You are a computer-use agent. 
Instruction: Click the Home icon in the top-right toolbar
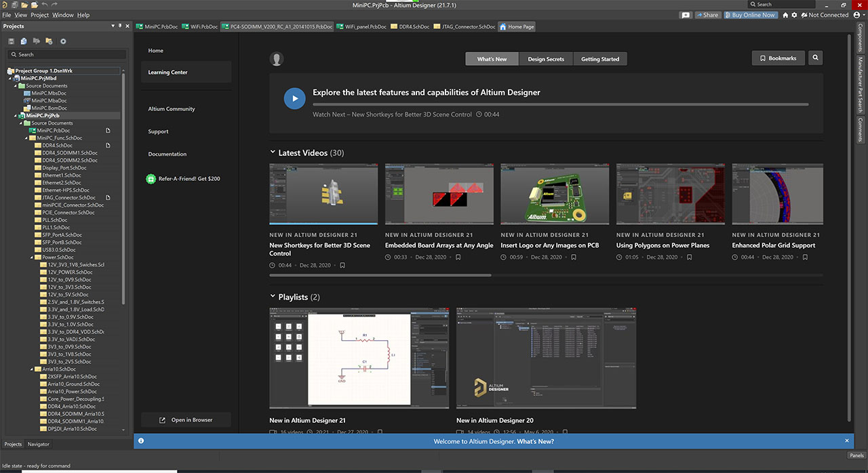coord(785,14)
